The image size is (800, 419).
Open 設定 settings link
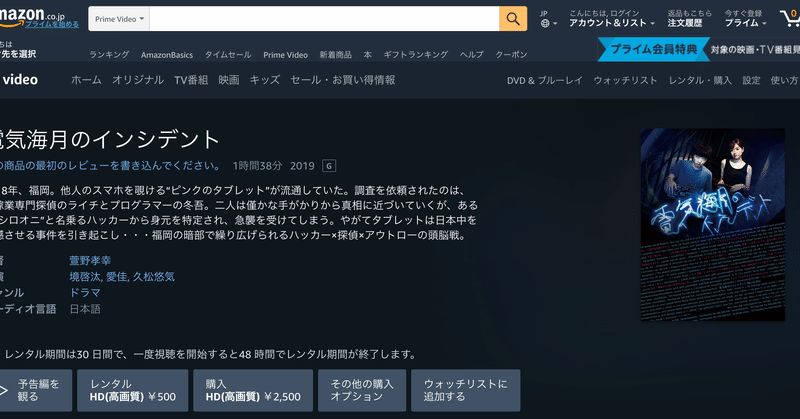point(751,81)
